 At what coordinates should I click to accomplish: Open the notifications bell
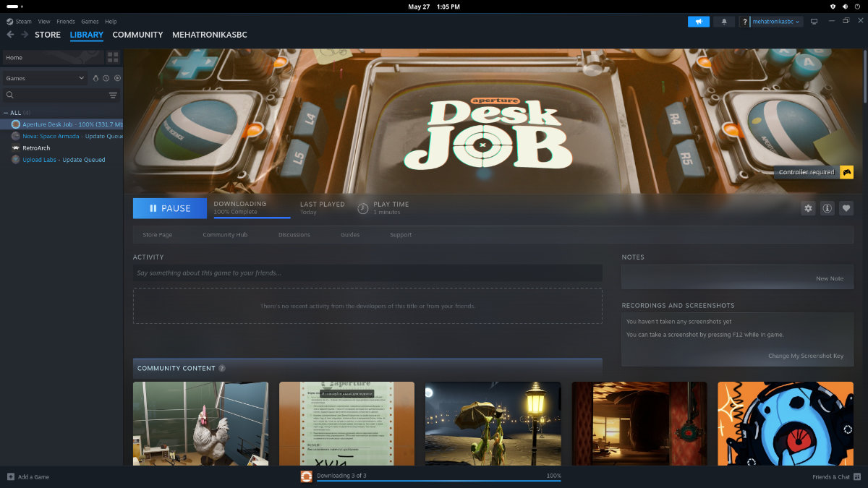(x=724, y=22)
